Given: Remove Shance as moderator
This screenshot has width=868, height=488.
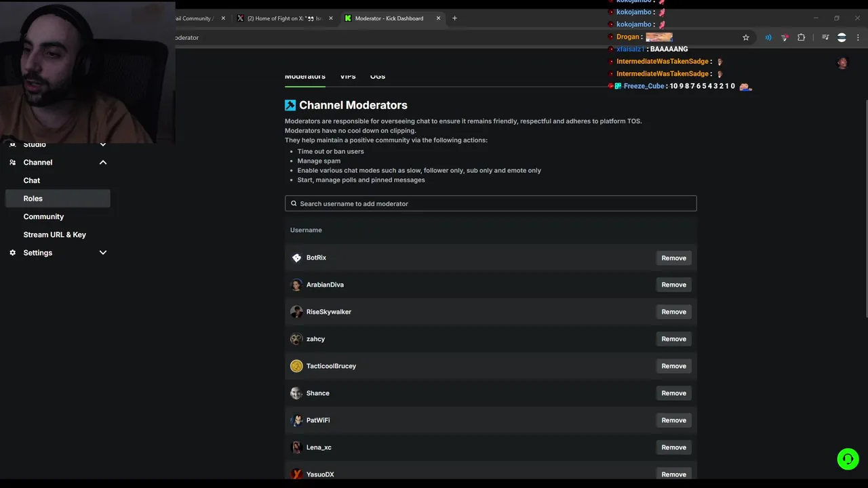Looking at the screenshot, I should coord(674,393).
